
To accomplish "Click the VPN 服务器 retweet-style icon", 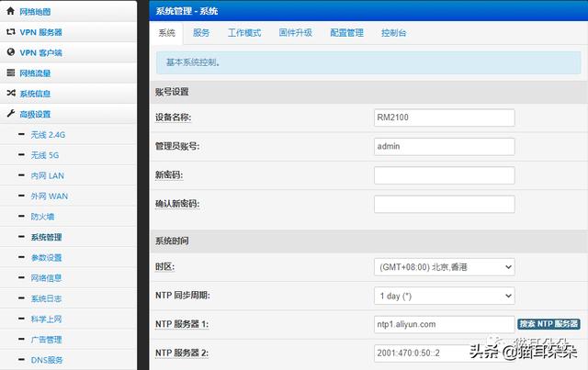I will pos(11,32).
